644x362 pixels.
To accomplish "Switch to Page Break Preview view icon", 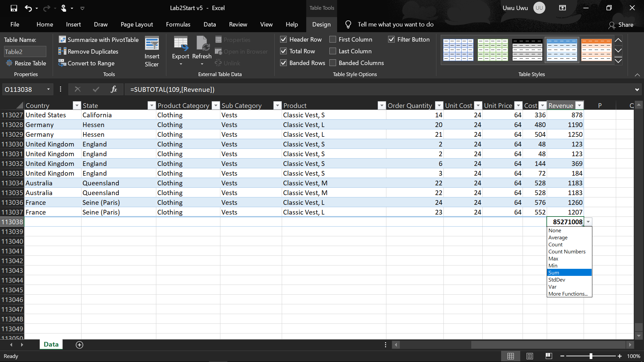I will coord(549,356).
